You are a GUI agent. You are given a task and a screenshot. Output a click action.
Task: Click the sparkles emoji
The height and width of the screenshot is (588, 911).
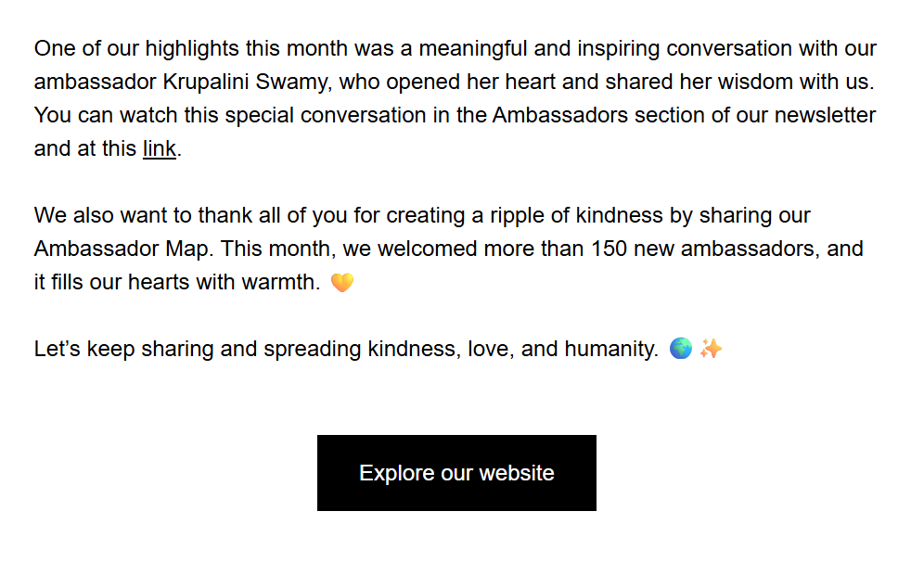pos(711,350)
